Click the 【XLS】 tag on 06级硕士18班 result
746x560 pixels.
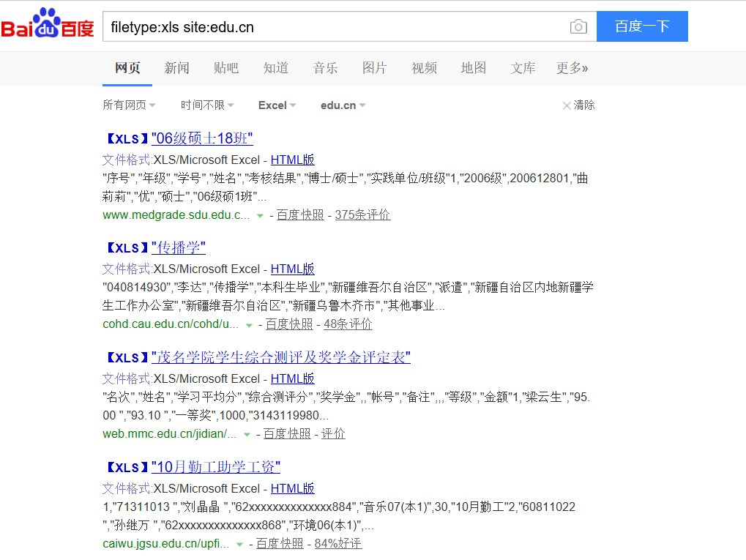127,139
